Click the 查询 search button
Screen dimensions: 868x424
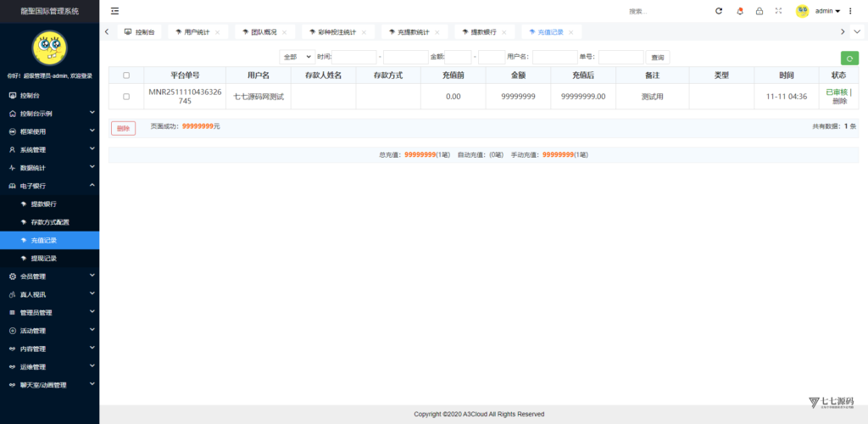point(658,57)
